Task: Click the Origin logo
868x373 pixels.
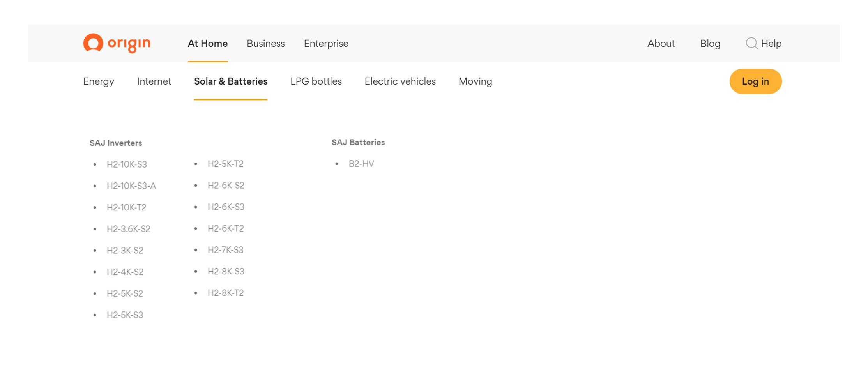Action: [117, 43]
